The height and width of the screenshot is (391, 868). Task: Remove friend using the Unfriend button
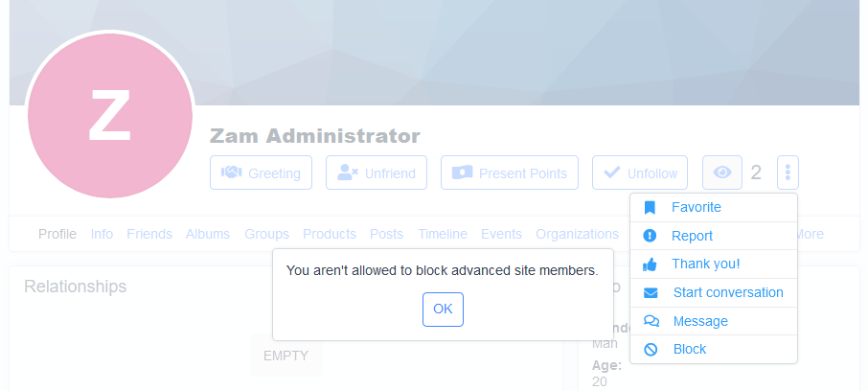coord(376,172)
